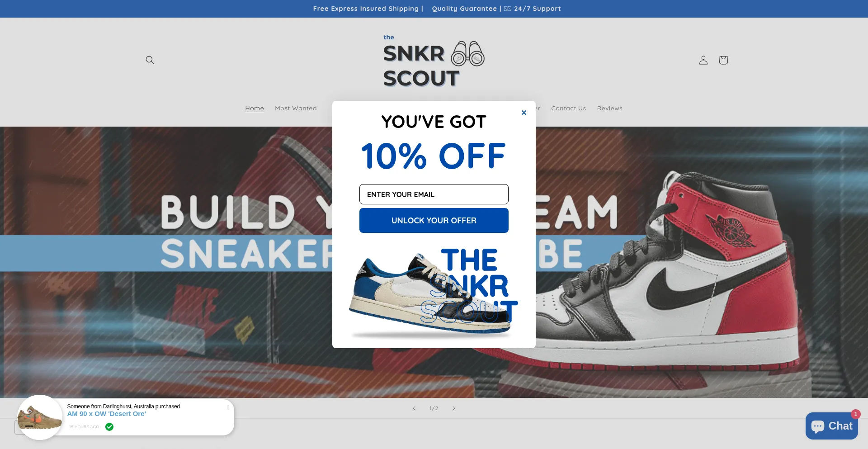The width and height of the screenshot is (868, 449).
Task: Dismiss the recent purchase notification
Action: (228, 407)
